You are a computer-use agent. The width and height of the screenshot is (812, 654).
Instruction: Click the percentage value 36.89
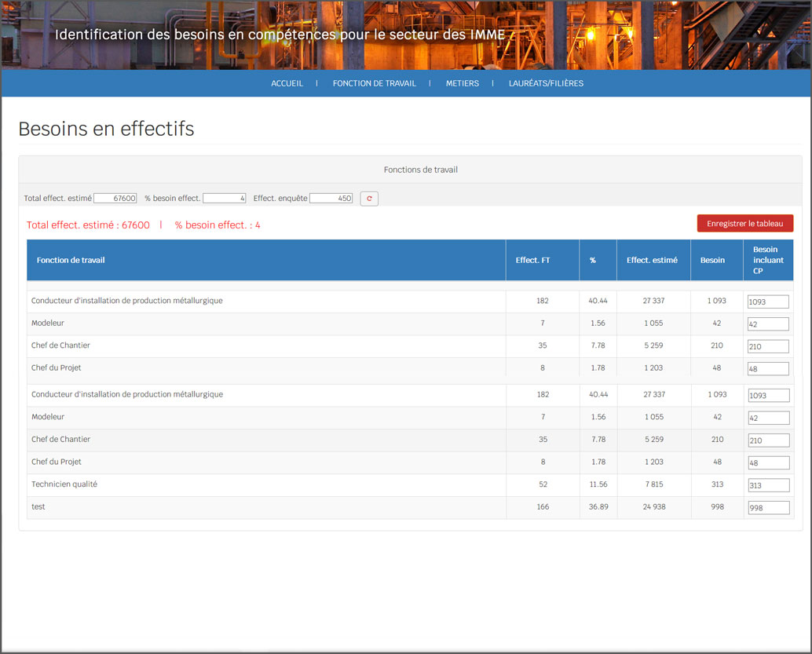(x=598, y=506)
